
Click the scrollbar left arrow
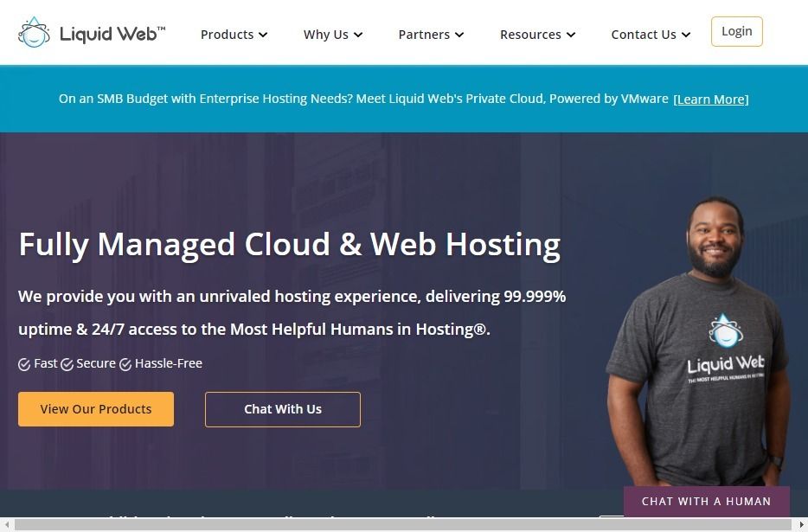(x=7, y=525)
